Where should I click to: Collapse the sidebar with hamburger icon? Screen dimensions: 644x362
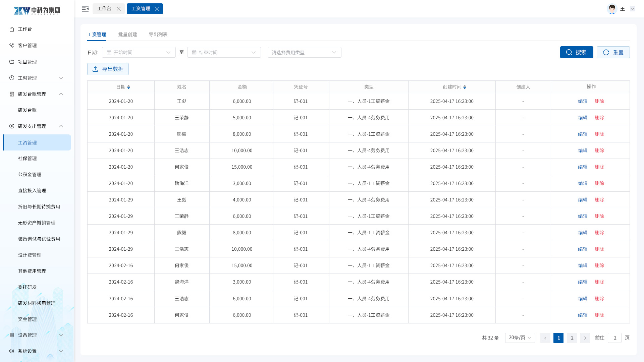click(x=85, y=9)
